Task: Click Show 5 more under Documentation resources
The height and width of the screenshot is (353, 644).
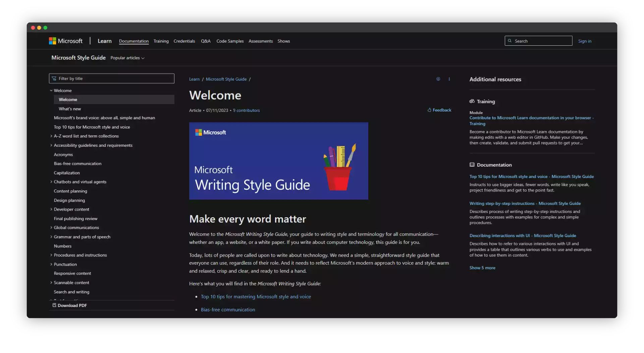Action: (482, 268)
